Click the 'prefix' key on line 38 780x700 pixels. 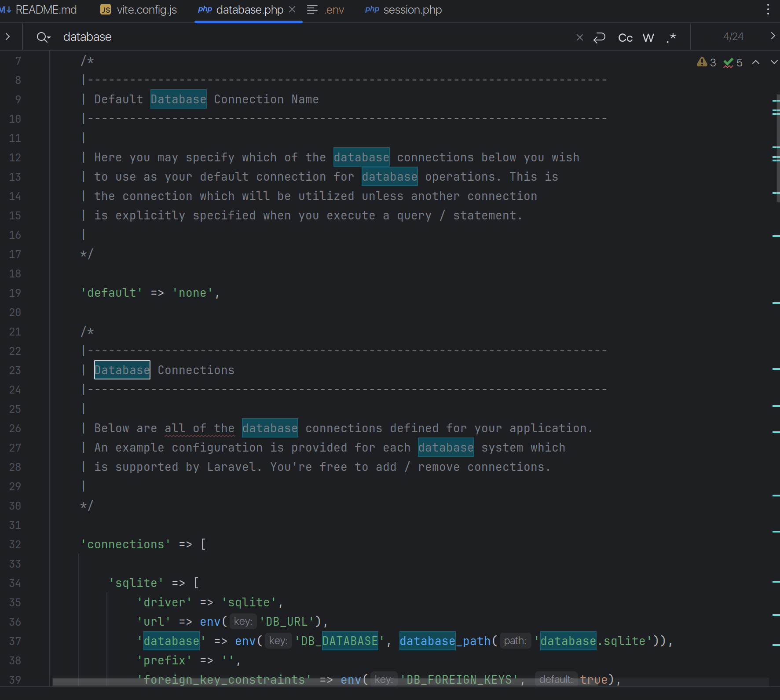(x=165, y=660)
